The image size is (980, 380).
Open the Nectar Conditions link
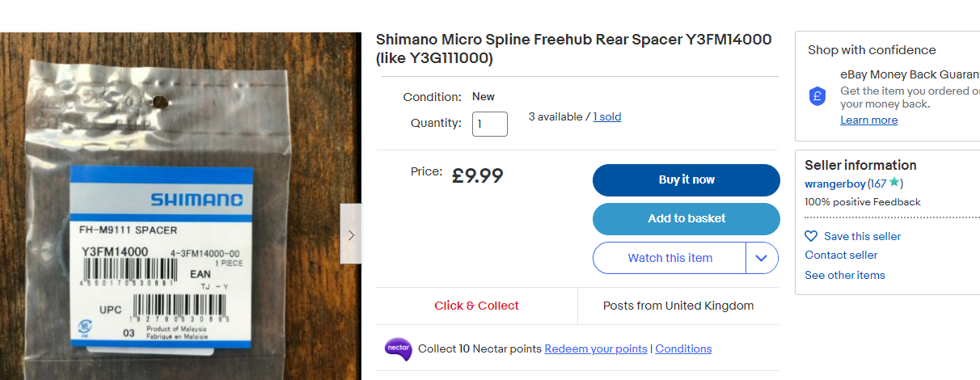pyautogui.click(x=683, y=348)
